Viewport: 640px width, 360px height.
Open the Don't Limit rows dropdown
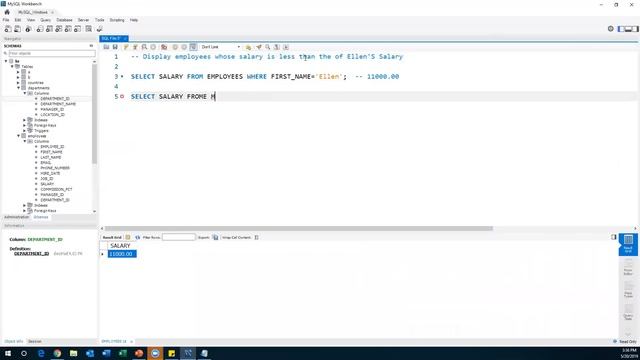coord(220,47)
